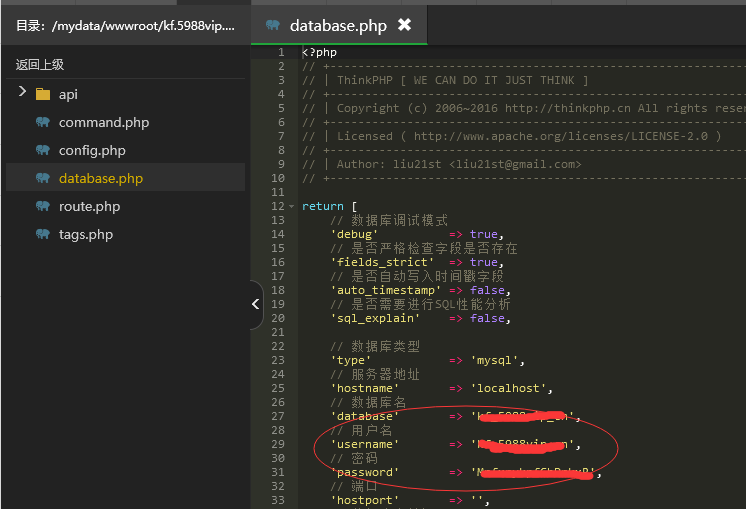Open tags.php from the sidebar
746x509 pixels.
[x=86, y=234]
